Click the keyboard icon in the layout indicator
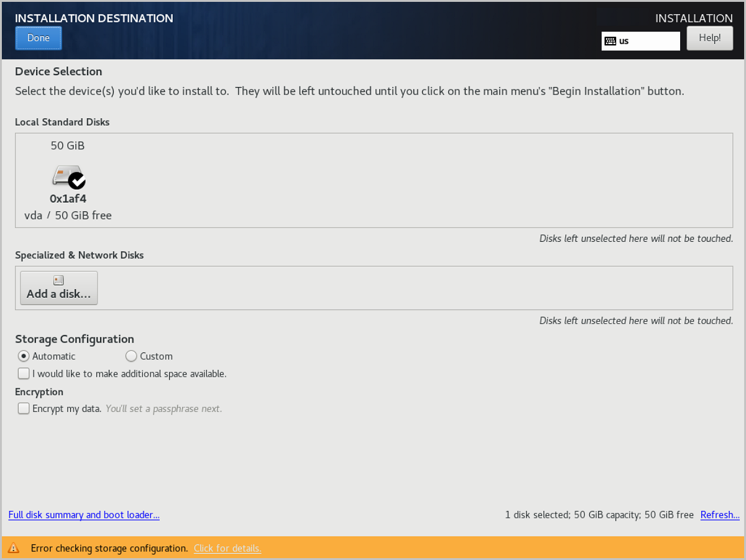The image size is (746, 560). coord(611,41)
